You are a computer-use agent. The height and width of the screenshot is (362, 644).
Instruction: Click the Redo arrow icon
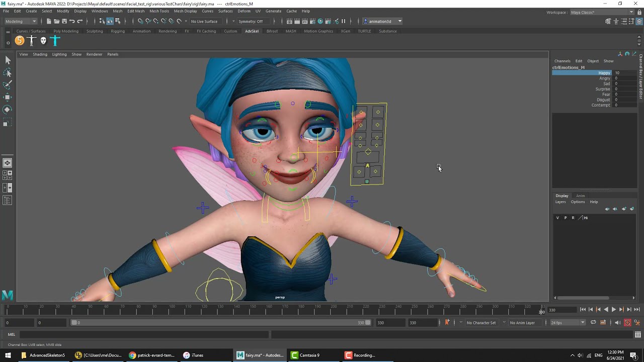[x=79, y=21]
